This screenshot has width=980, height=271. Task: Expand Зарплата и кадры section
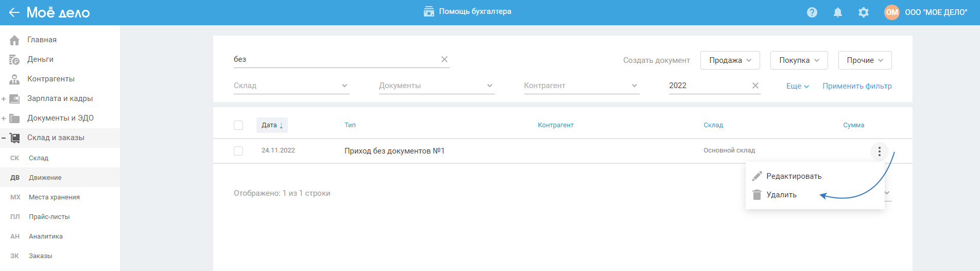click(x=4, y=98)
